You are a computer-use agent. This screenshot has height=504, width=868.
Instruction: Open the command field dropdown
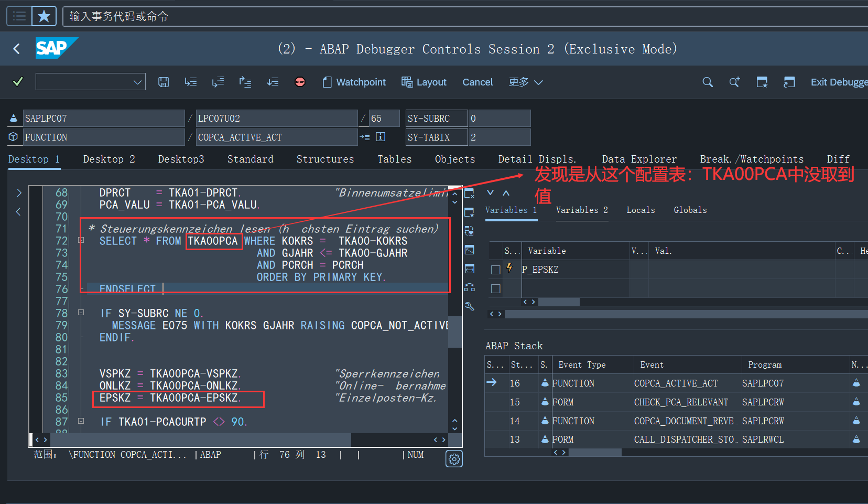pos(137,82)
